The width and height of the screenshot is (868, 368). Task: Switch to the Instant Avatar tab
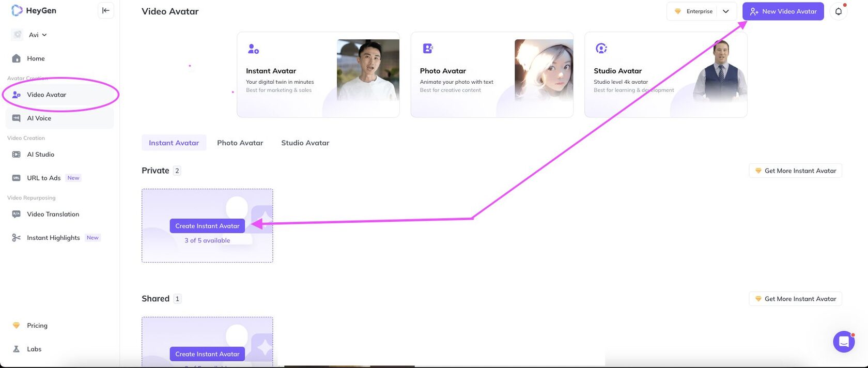[174, 143]
